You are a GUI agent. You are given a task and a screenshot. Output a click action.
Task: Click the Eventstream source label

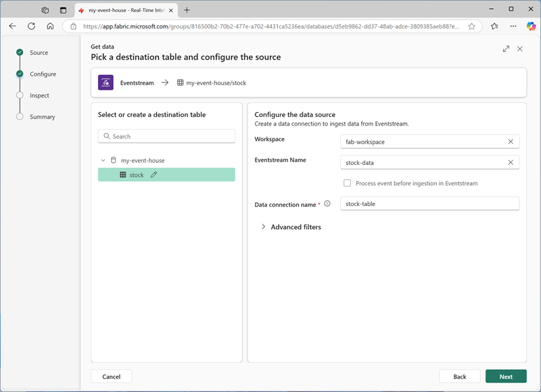[137, 83]
